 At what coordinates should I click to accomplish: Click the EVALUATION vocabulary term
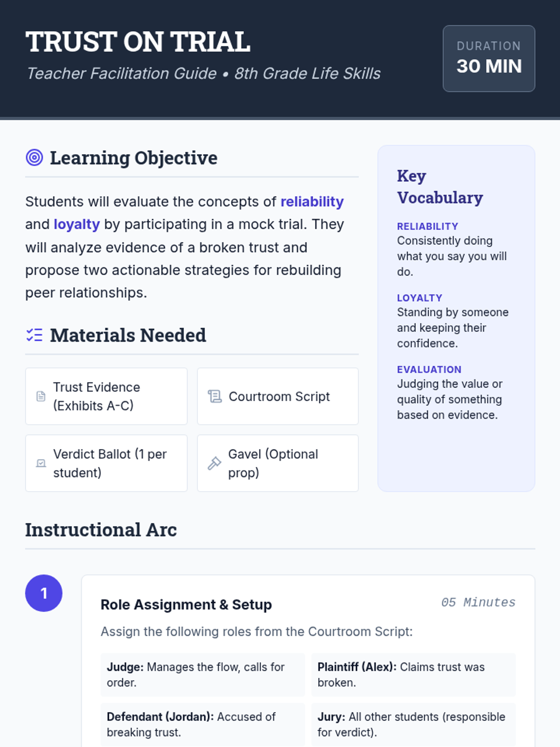click(x=429, y=369)
